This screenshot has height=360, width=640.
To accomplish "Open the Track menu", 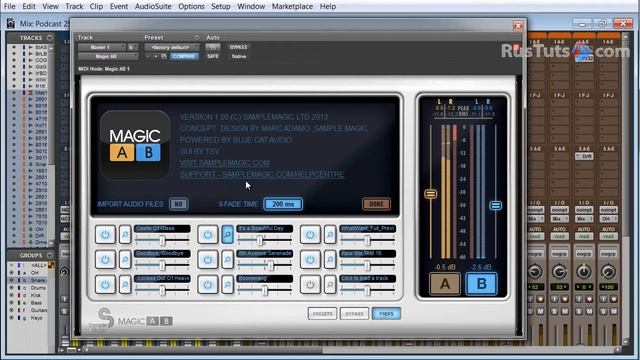I will click(74, 7).
